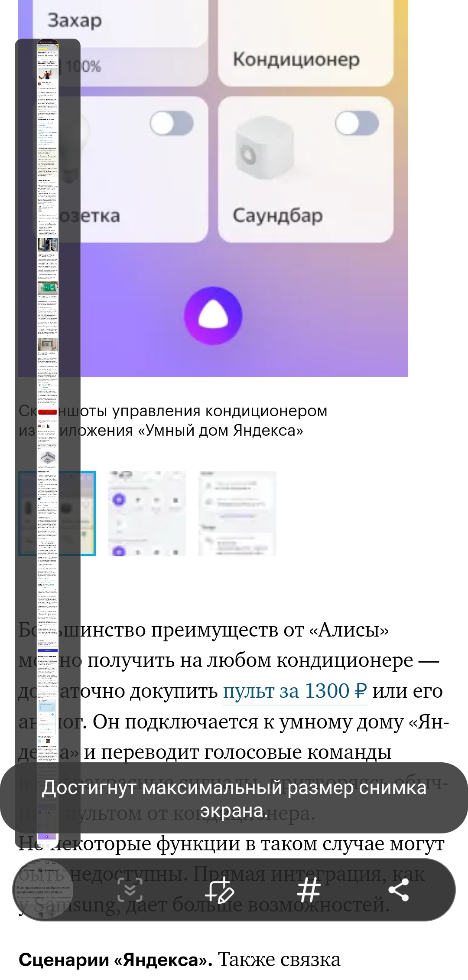Open the crop and draw edit tool
Viewport: 468px width, 980px height.
[x=219, y=890]
